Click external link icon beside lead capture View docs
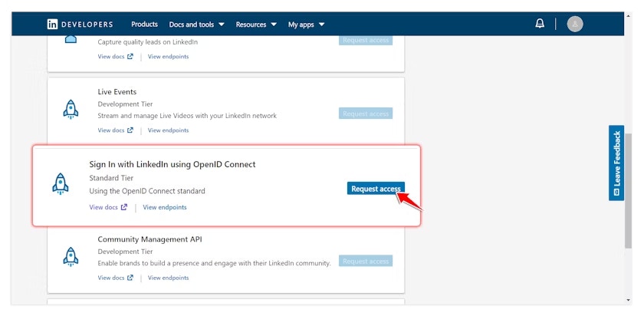 [x=130, y=57]
